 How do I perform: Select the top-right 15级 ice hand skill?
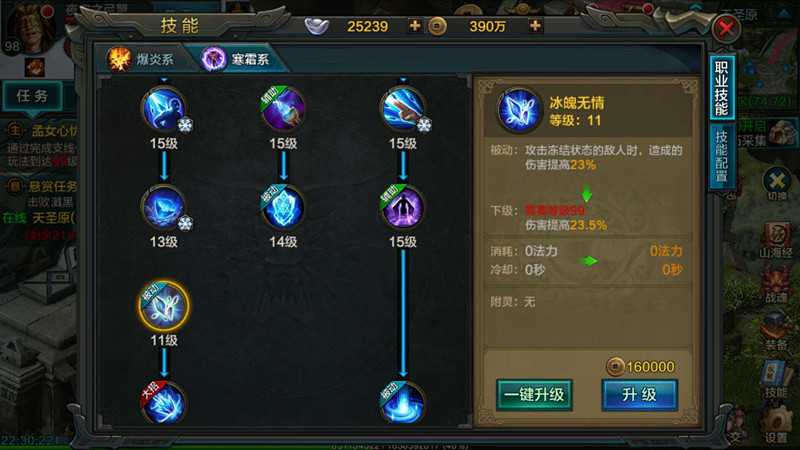pyautogui.click(x=403, y=110)
